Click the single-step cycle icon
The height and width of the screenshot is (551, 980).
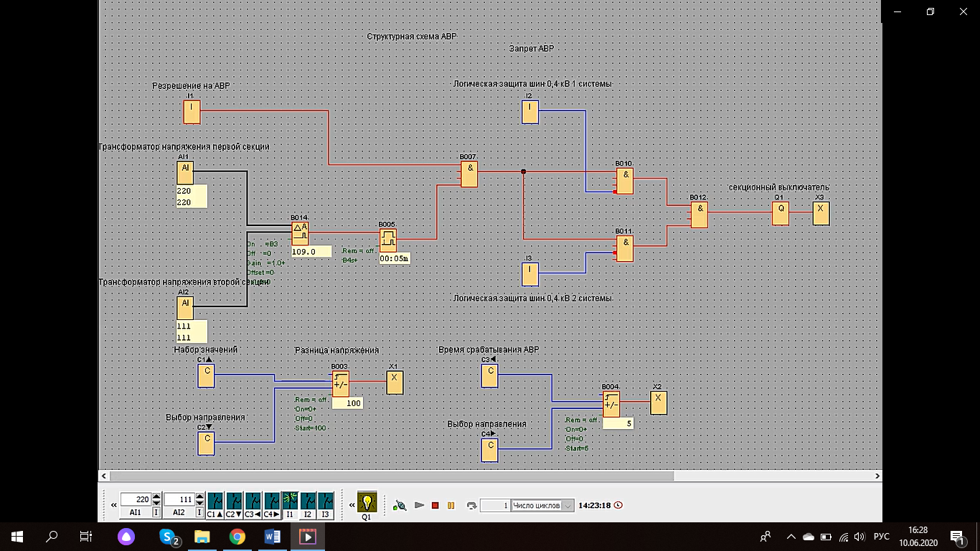pos(471,506)
